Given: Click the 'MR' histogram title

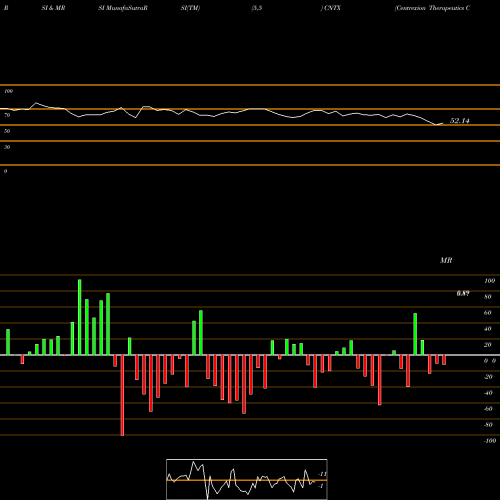Looking at the screenshot, I should 446,260.
